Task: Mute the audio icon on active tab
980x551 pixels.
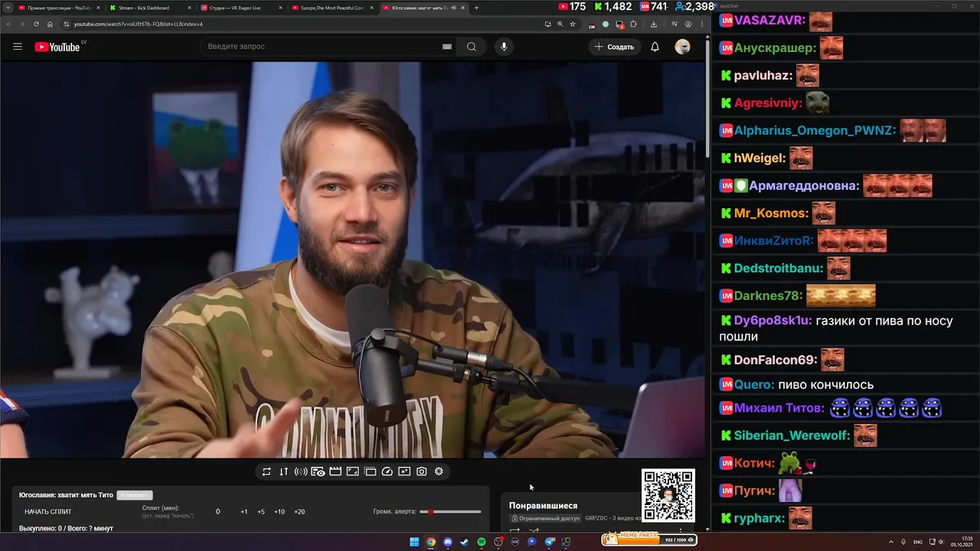Action: (454, 8)
